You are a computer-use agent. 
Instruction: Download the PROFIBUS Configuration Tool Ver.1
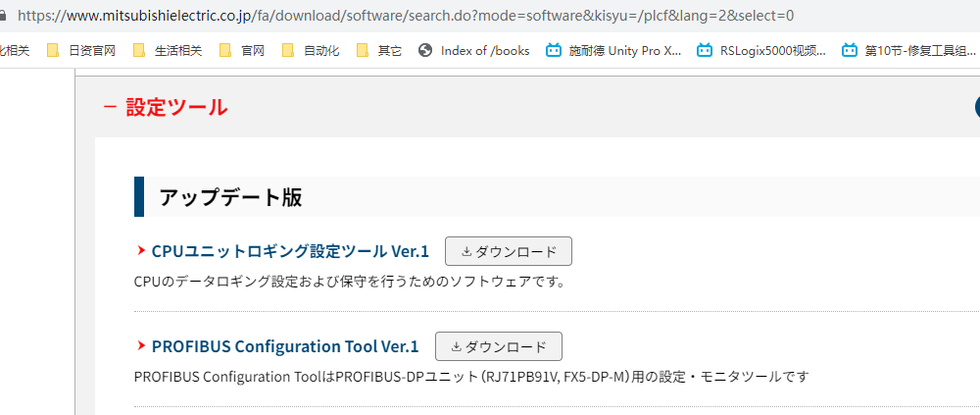click(498, 346)
